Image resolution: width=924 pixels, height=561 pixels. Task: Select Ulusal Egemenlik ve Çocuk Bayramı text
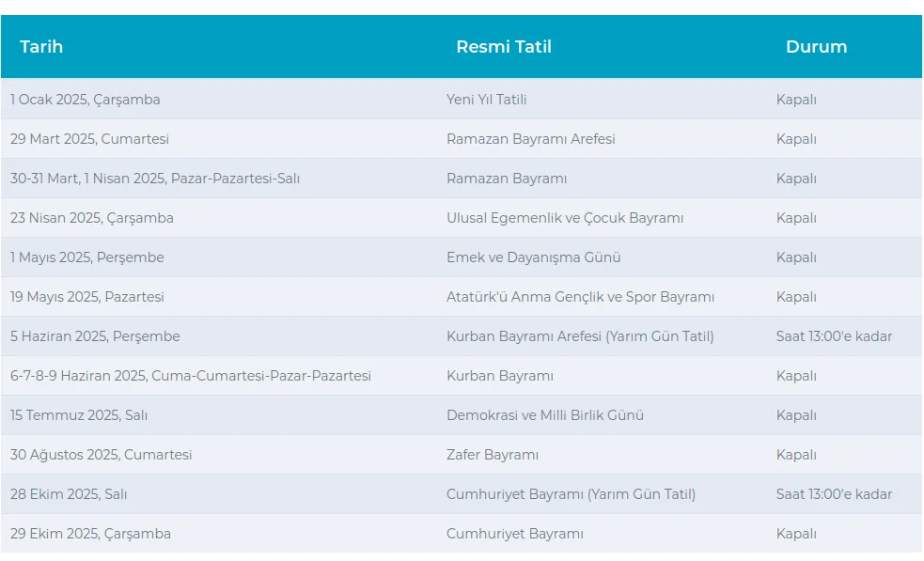pyautogui.click(x=564, y=218)
